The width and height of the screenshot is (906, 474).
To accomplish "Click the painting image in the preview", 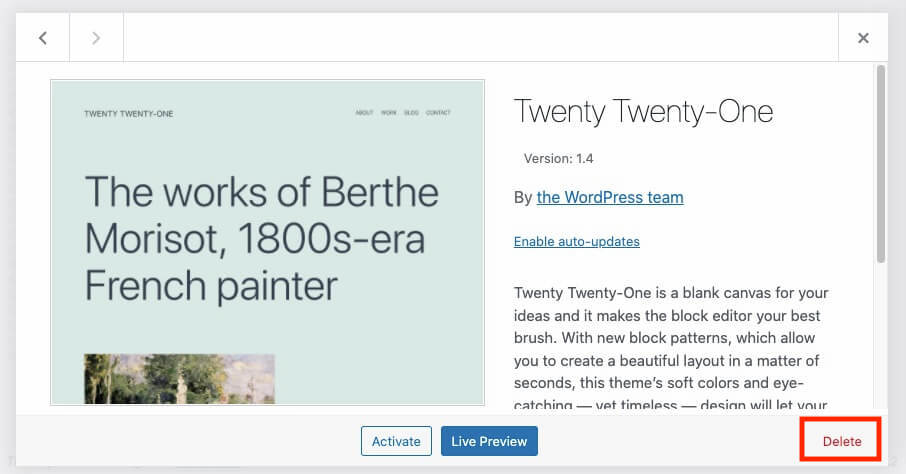I will coord(179,379).
